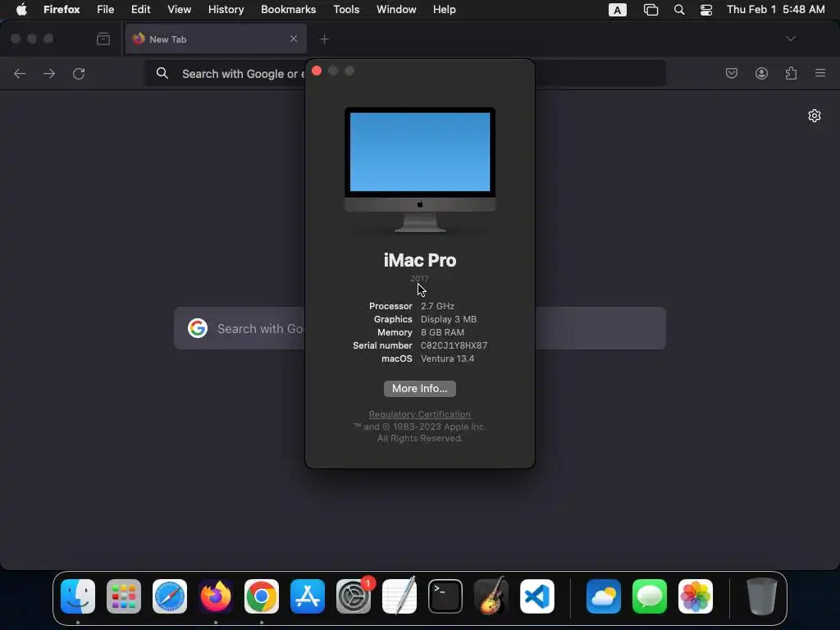
Task: Focus the Firefox address bar
Action: tap(405, 73)
